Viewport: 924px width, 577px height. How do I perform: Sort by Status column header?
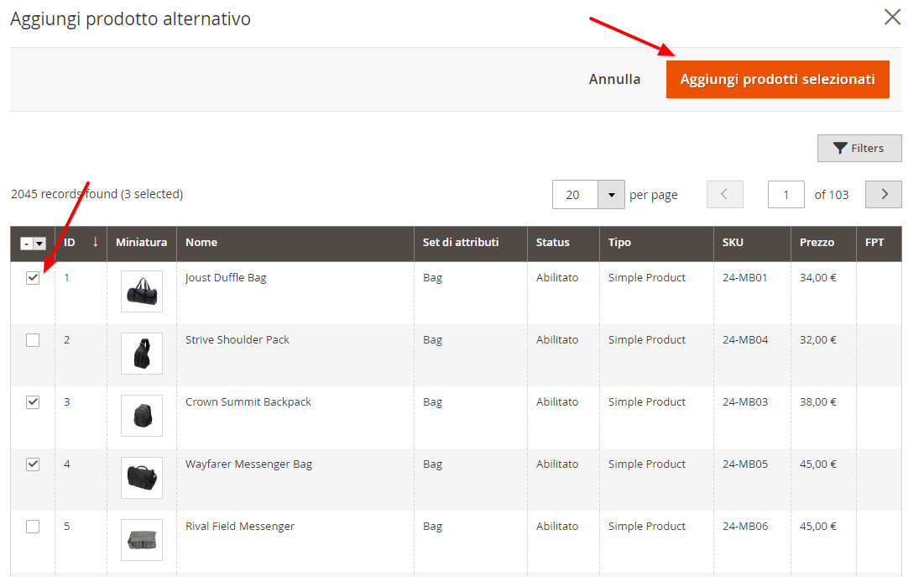pos(563,243)
